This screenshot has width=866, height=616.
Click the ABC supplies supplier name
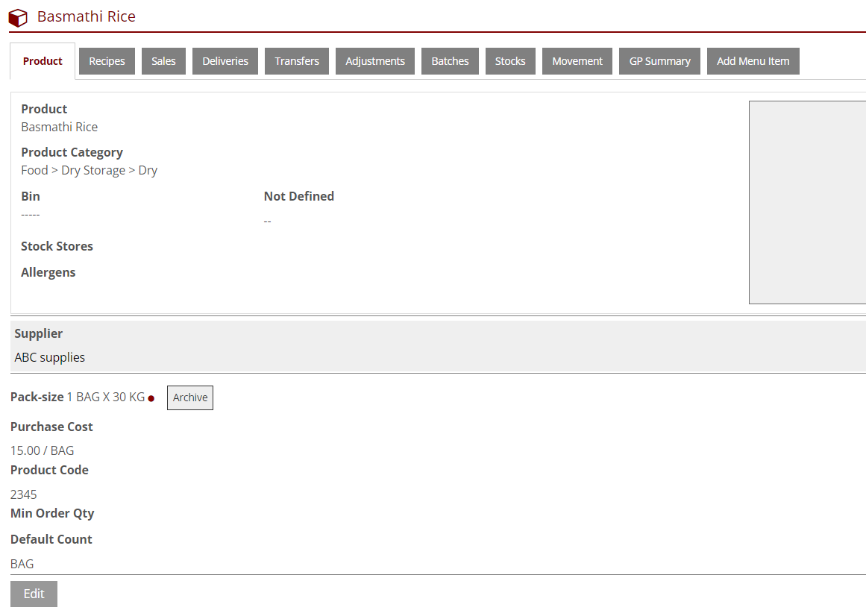50,357
